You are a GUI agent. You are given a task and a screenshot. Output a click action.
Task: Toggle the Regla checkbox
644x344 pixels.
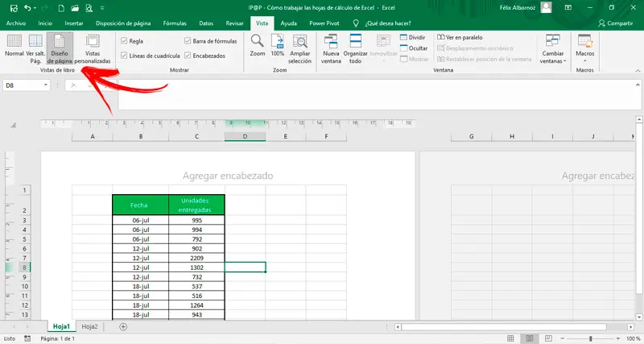tap(124, 41)
